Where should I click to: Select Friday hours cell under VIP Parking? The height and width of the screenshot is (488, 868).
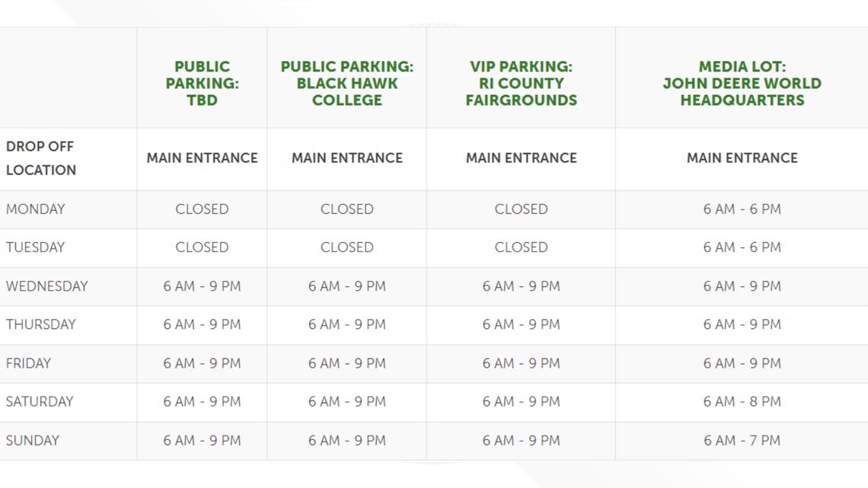pyautogui.click(x=521, y=363)
